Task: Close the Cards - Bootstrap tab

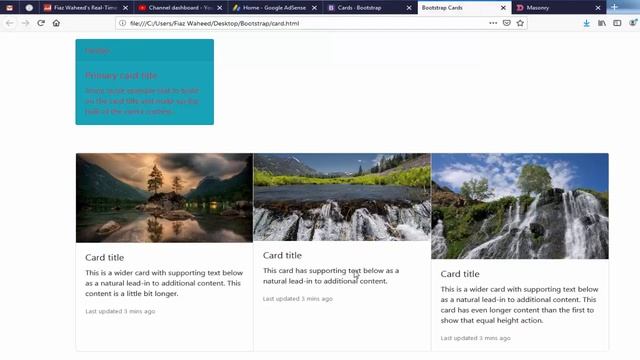Action: click(409, 8)
